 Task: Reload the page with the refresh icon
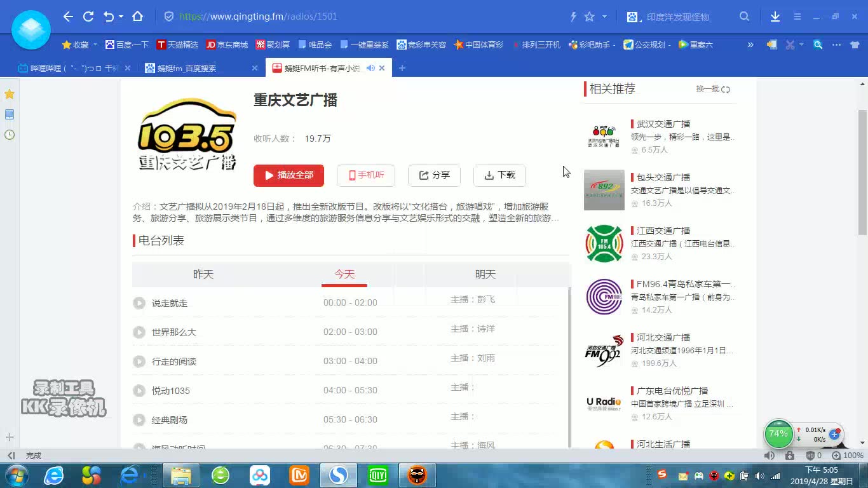[x=88, y=17]
